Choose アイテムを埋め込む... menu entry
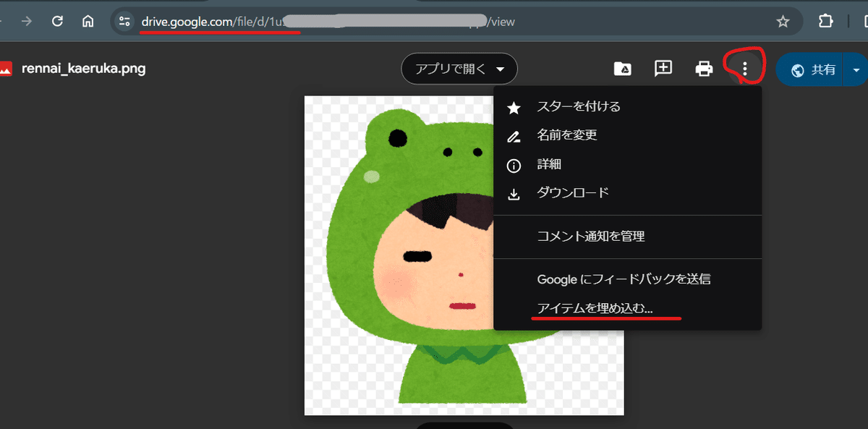 coord(627,308)
